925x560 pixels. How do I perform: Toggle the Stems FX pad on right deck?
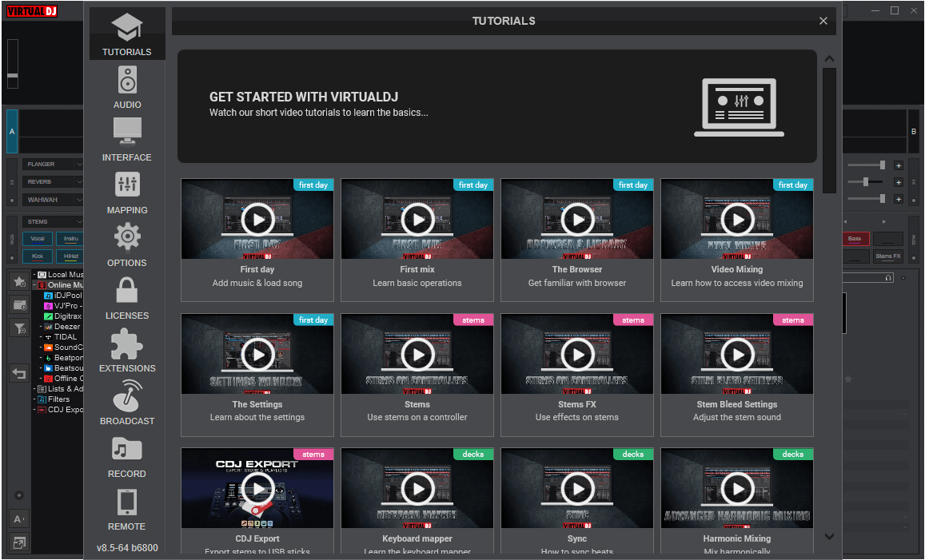(x=888, y=256)
